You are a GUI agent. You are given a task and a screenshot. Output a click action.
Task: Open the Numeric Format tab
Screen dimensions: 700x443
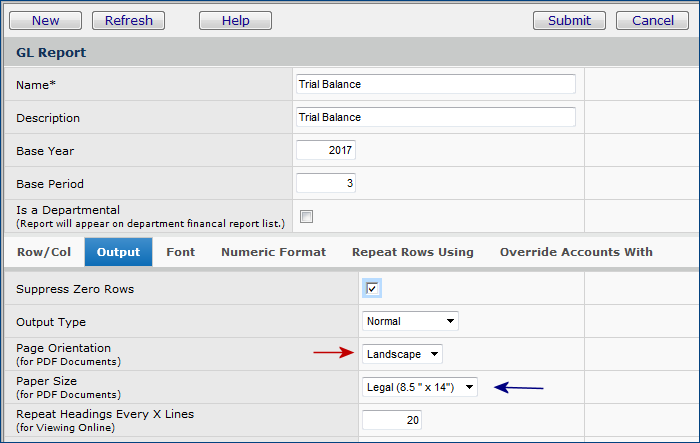(273, 252)
